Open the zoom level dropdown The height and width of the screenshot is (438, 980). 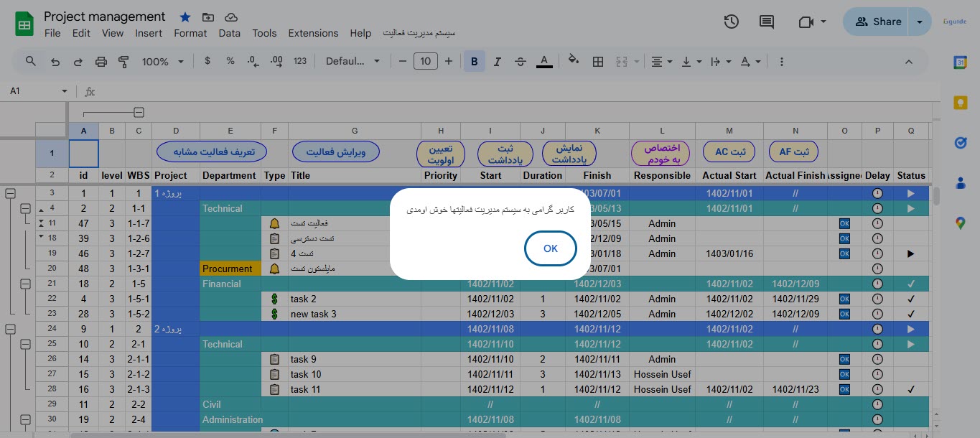click(158, 62)
